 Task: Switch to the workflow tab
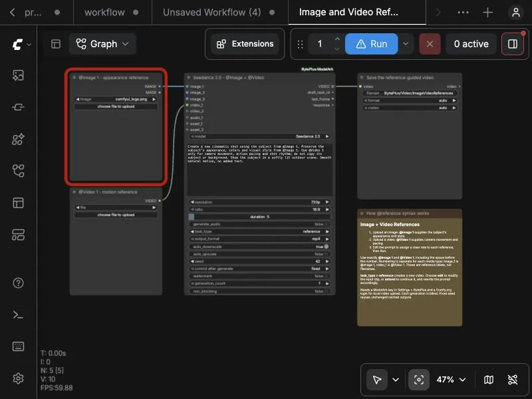(111, 13)
